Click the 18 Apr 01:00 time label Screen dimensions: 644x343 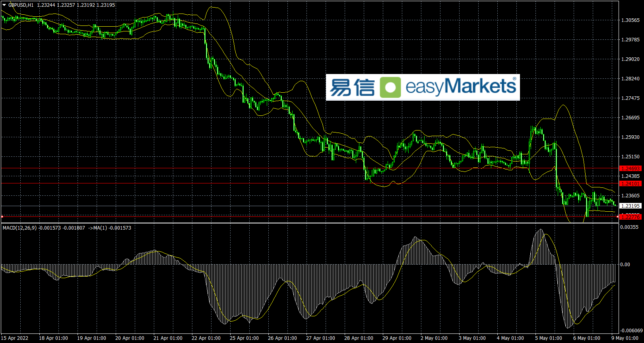pyautogui.click(x=53, y=338)
